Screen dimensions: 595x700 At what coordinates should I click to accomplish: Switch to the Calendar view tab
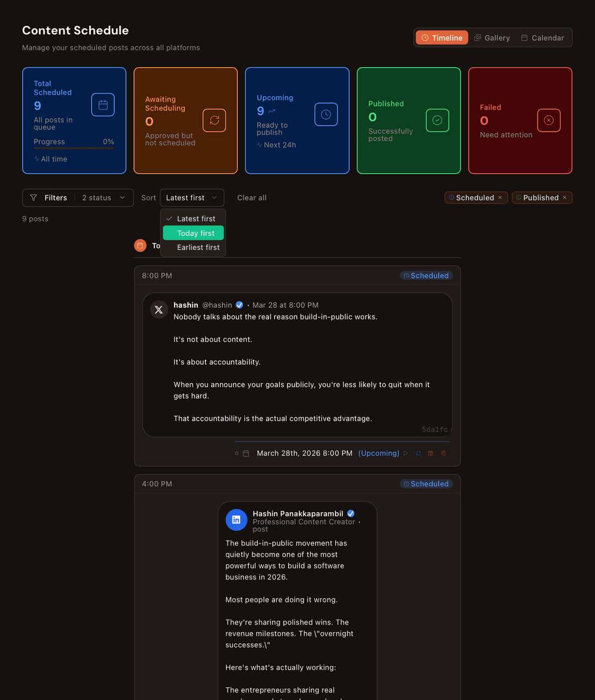tap(543, 37)
